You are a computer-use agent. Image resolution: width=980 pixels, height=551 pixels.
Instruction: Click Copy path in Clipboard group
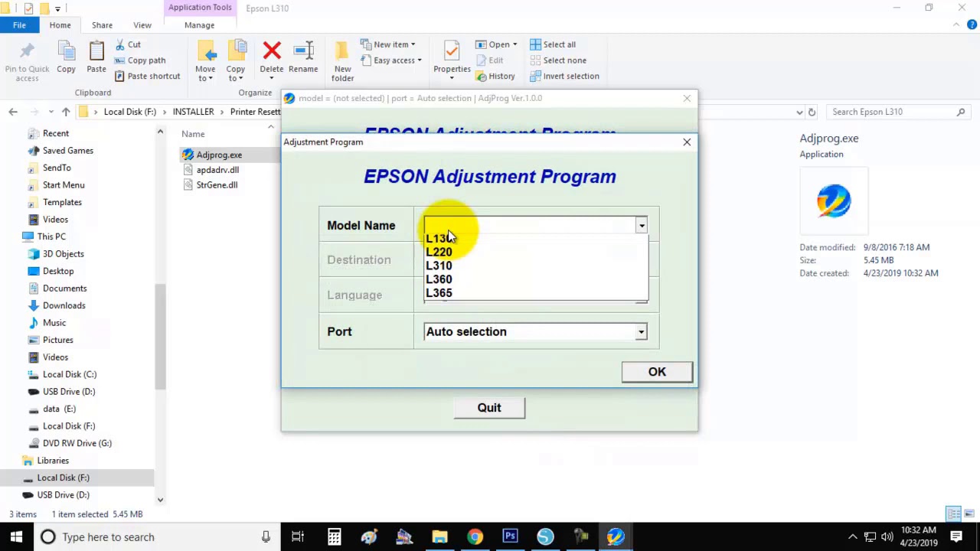pos(140,60)
